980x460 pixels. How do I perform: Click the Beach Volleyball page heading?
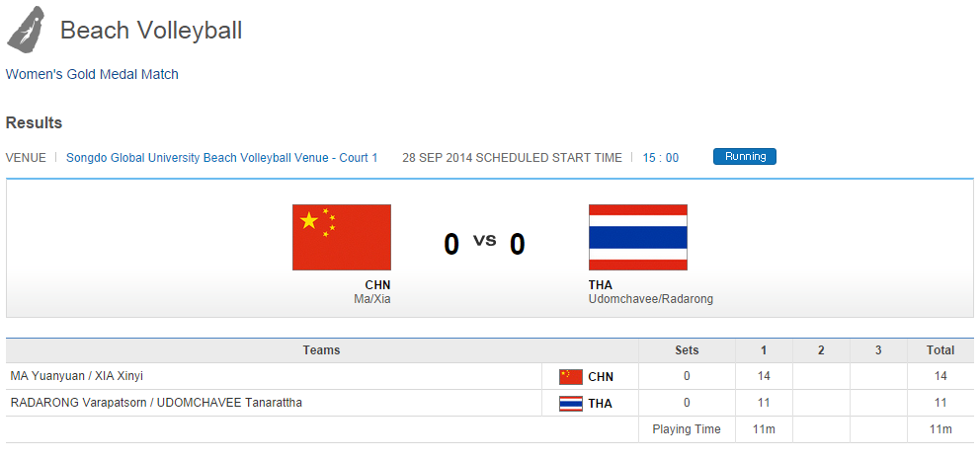click(151, 31)
